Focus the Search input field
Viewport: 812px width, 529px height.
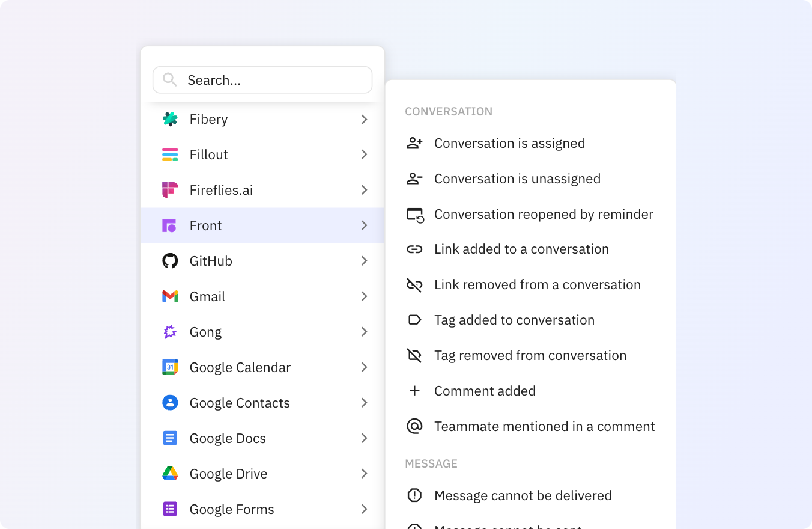point(270,80)
